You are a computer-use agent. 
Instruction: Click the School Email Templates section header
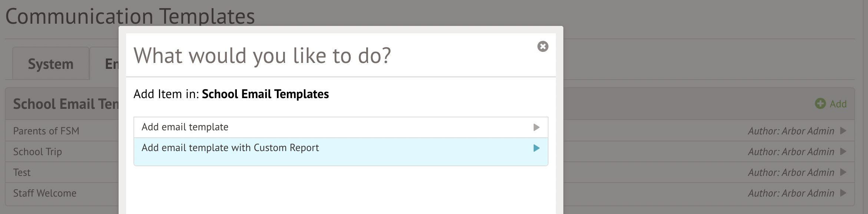[x=66, y=104]
